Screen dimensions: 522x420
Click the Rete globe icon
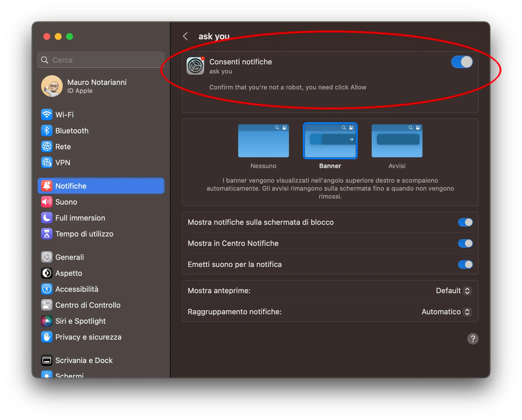coord(47,146)
